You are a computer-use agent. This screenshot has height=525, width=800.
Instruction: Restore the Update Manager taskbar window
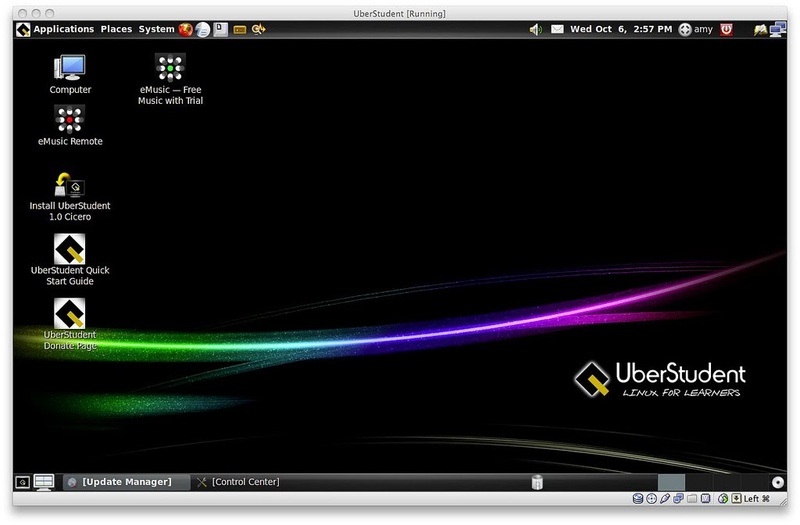click(x=127, y=482)
